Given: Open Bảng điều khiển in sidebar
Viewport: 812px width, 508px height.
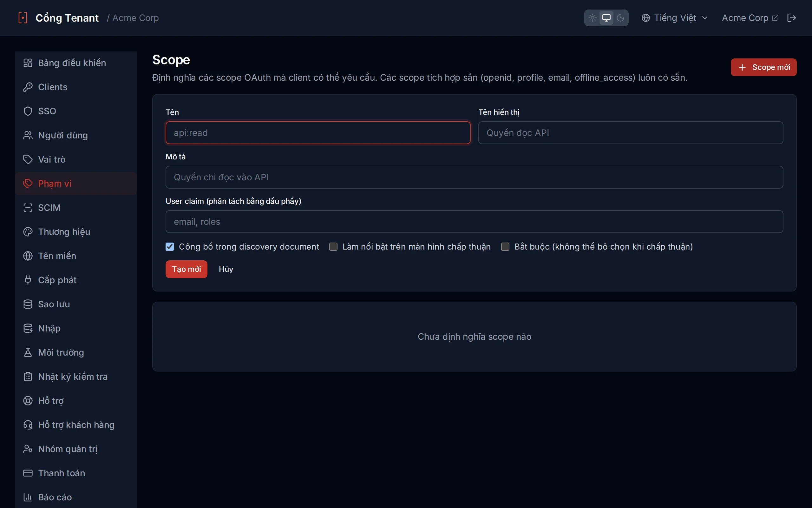Looking at the screenshot, I should coord(76,63).
